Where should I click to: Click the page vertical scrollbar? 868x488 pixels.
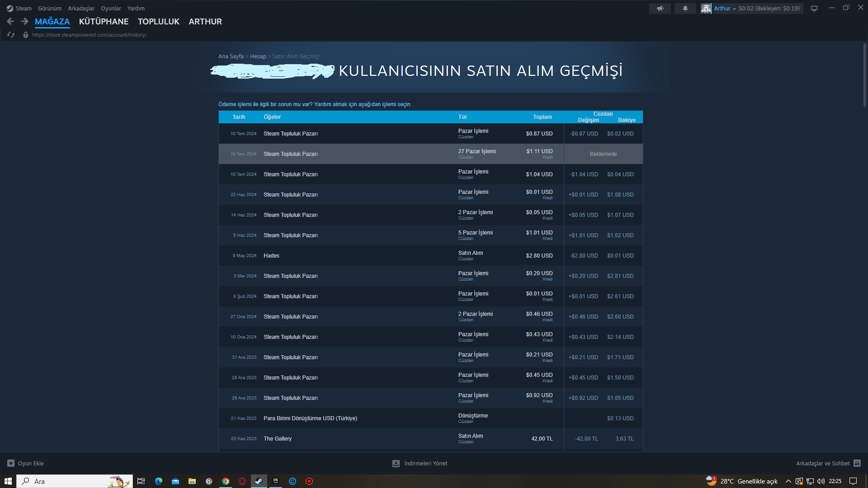(864, 75)
